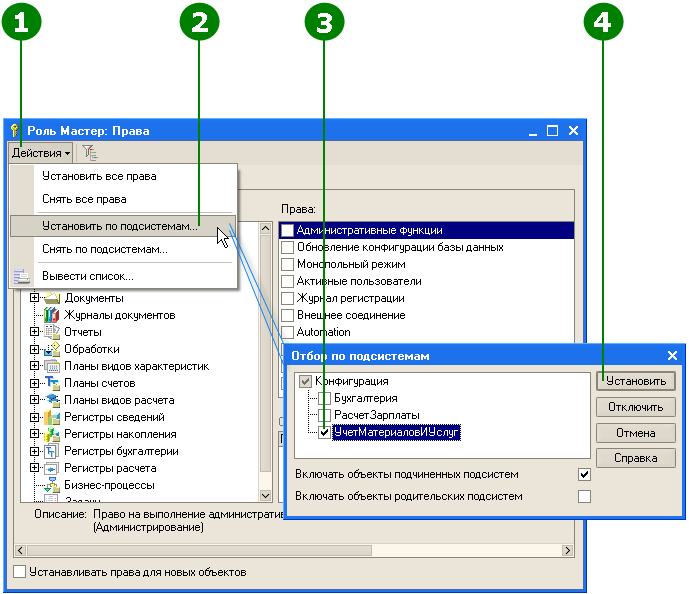Viewport: 689px width, 594px height.
Task: Click the Отчеты icon in tree
Action: 52,332
